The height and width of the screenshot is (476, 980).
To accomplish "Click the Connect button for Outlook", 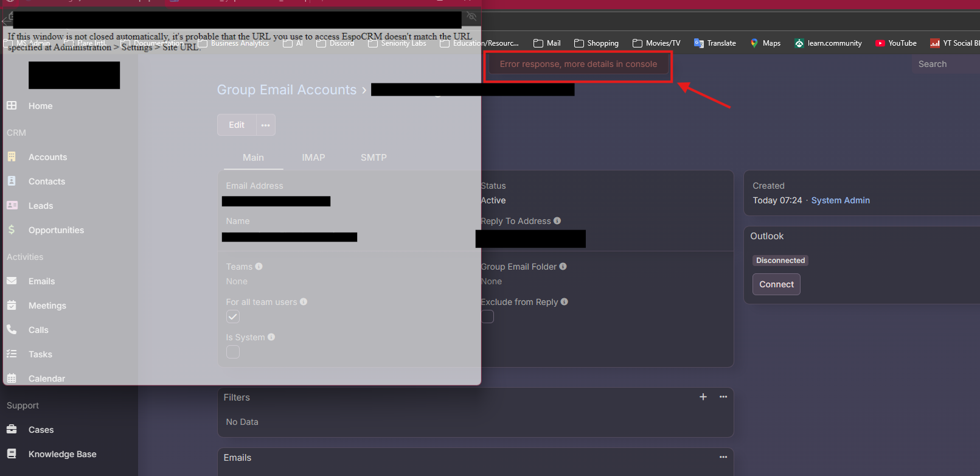I will pos(776,284).
